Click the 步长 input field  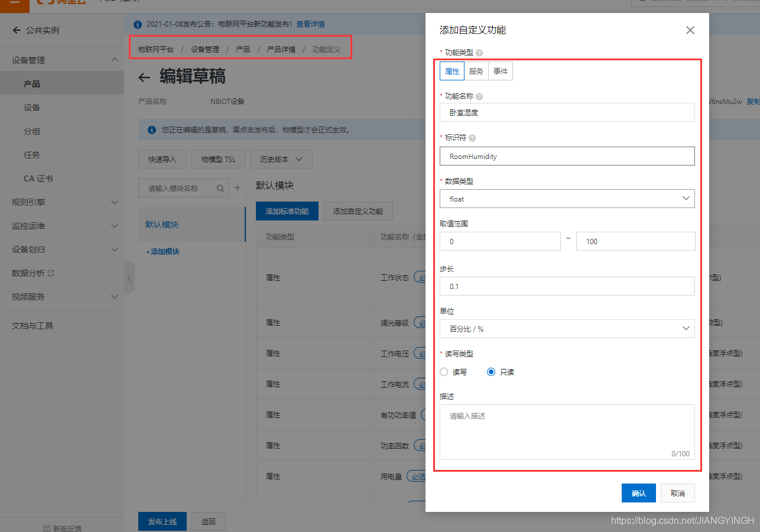[567, 286]
